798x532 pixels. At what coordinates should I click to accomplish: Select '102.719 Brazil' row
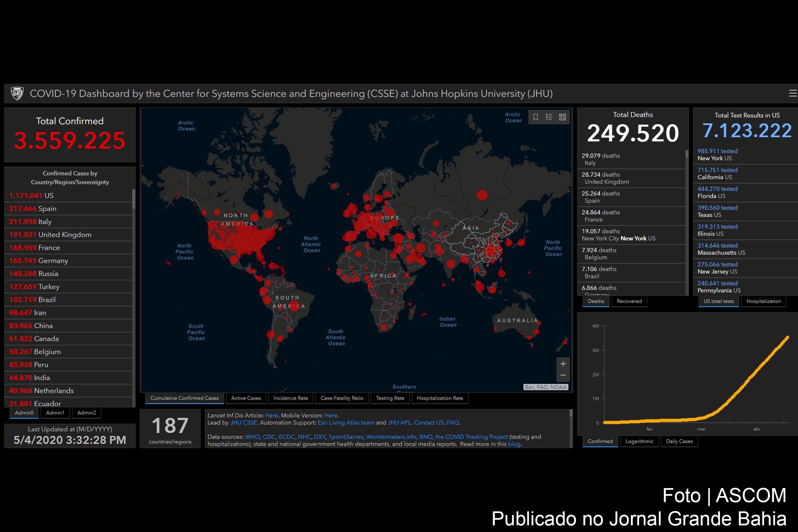pyautogui.click(x=68, y=300)
